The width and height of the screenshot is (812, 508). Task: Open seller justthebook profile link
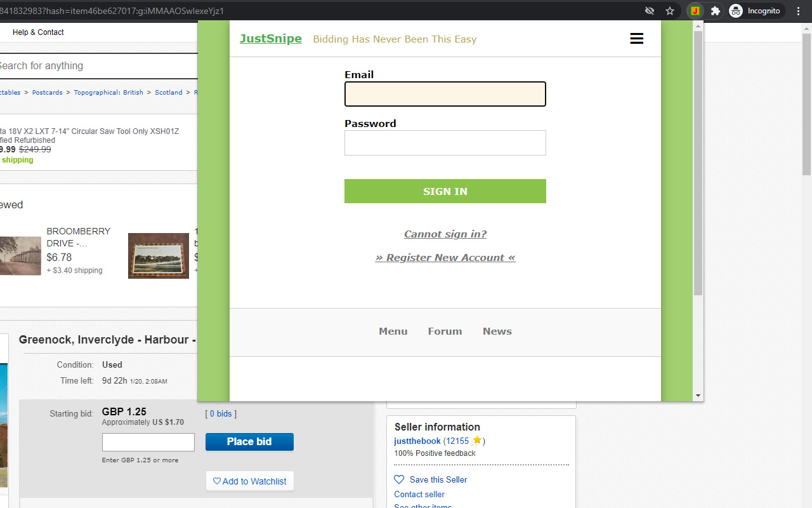tap(417, 441)
